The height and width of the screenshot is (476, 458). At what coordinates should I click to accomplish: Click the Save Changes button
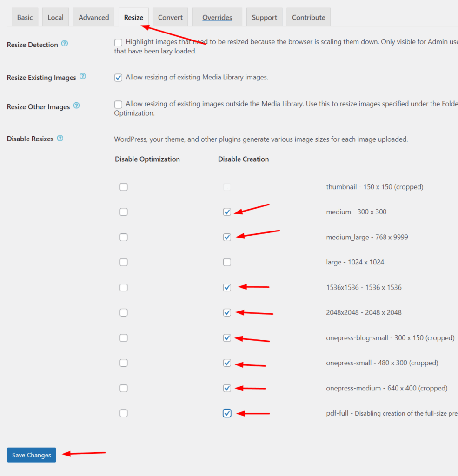point(32,455)
